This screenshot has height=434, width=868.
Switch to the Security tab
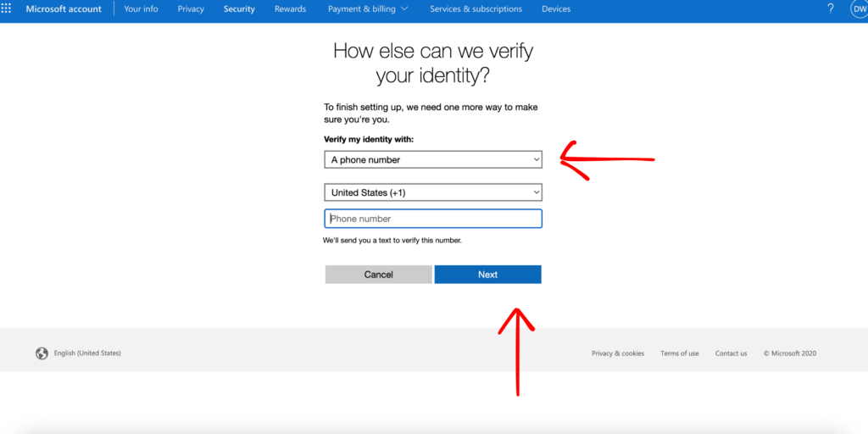[239, 9]
